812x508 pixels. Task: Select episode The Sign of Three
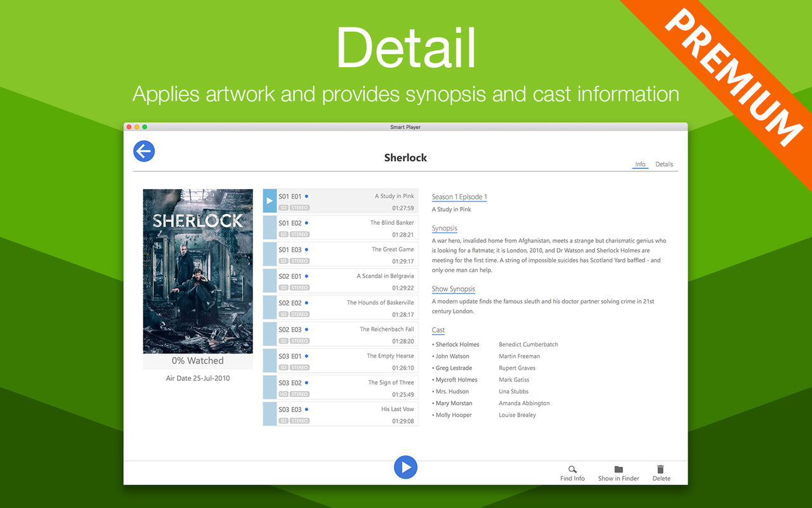pos(341,387)
